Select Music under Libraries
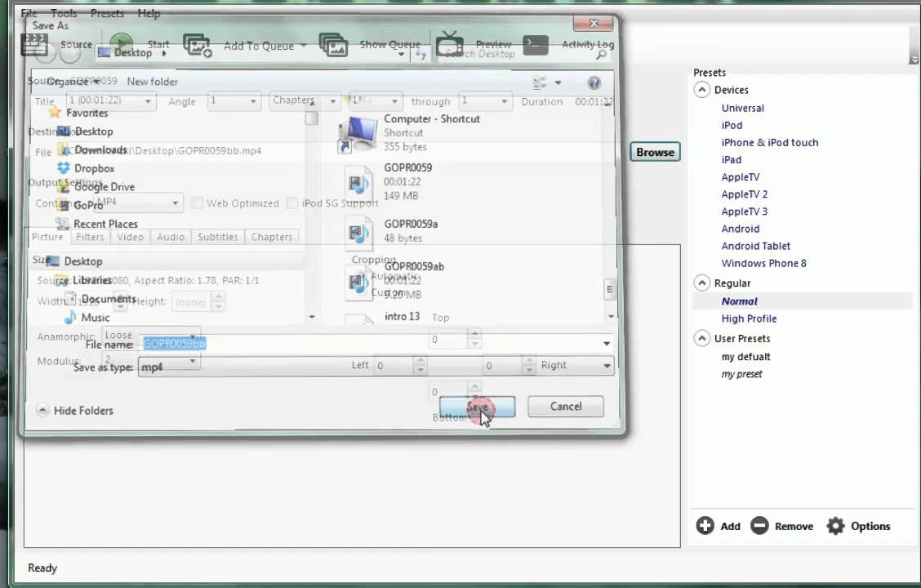 click(96, 318)
